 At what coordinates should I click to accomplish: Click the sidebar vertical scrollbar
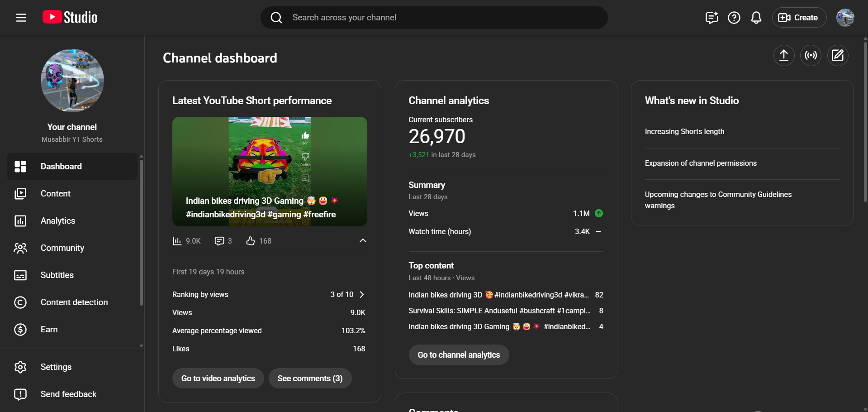(x=141, y=232)
